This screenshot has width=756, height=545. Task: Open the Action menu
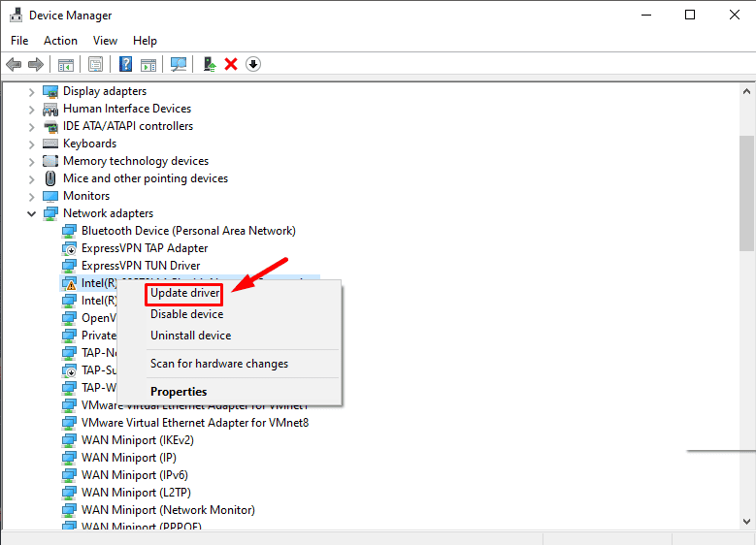(x=60, y=41)
